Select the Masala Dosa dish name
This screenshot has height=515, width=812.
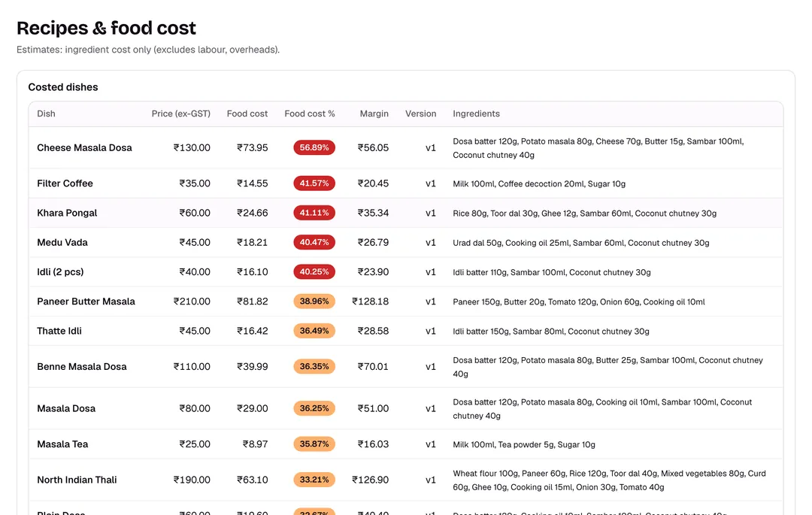[x=66, y=409]
